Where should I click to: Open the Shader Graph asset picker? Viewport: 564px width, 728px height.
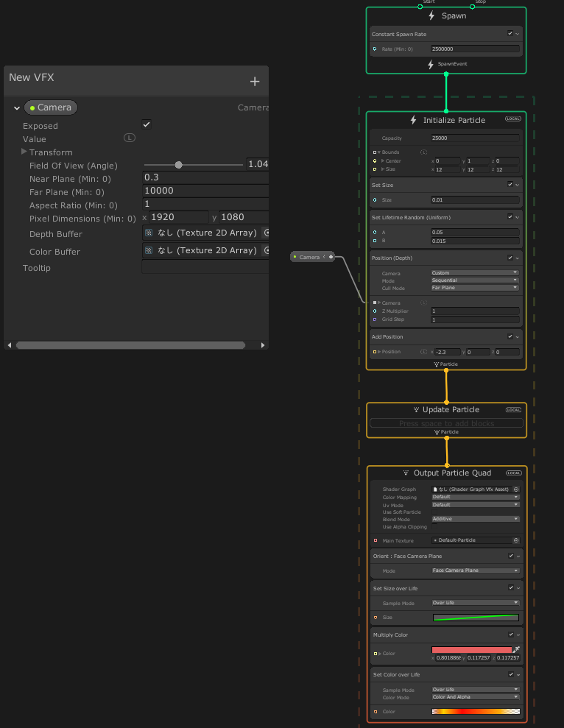[516, 490]
